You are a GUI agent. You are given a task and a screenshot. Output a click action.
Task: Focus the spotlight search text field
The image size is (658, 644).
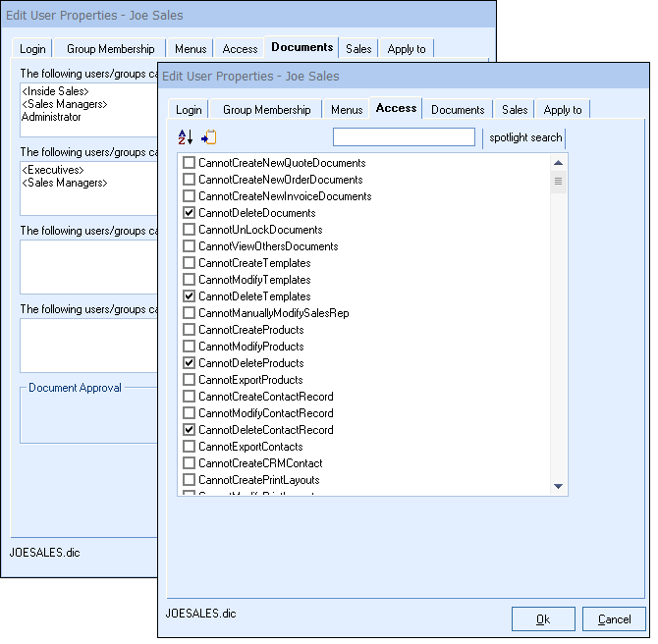(404, 137)
